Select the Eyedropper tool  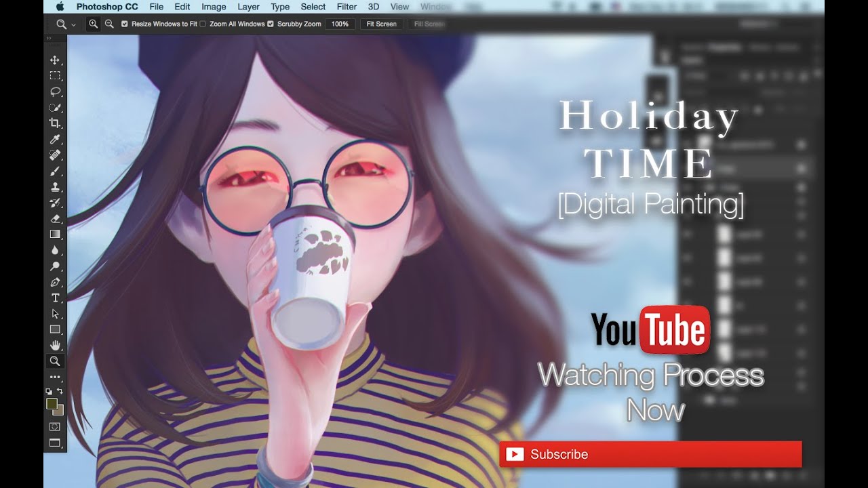(x=55, y=139)
